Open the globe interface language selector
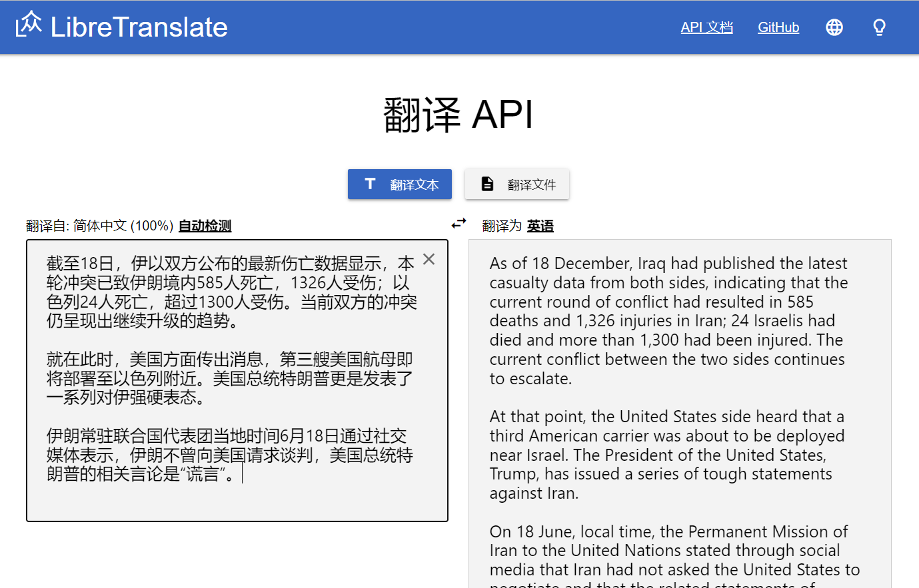This screenshot has width=919, height=588. [x=834, y=27]
